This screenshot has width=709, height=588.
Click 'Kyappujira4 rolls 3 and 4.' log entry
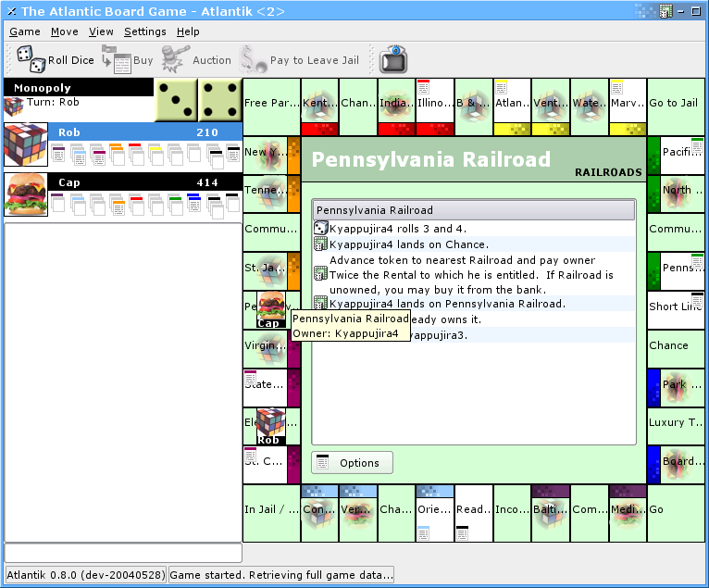coord(474,229)
